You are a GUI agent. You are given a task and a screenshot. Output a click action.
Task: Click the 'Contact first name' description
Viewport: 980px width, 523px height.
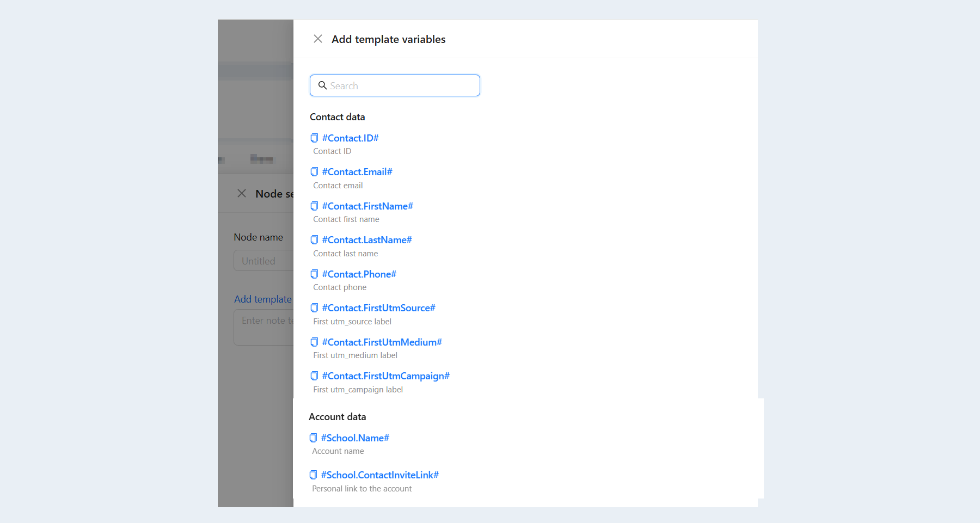tap(346, 219)
